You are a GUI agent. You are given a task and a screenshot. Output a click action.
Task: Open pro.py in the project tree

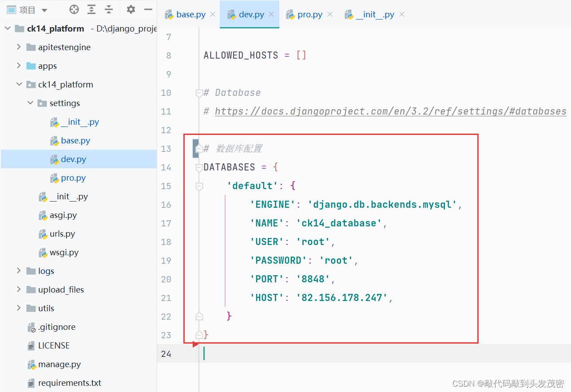pyautogui.click(x=73, y=178)
